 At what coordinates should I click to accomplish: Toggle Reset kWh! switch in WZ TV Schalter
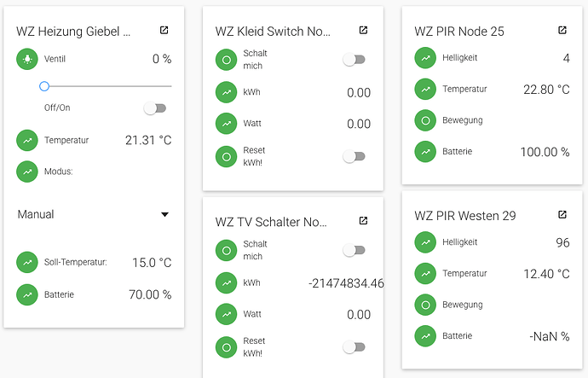[354, 347]
